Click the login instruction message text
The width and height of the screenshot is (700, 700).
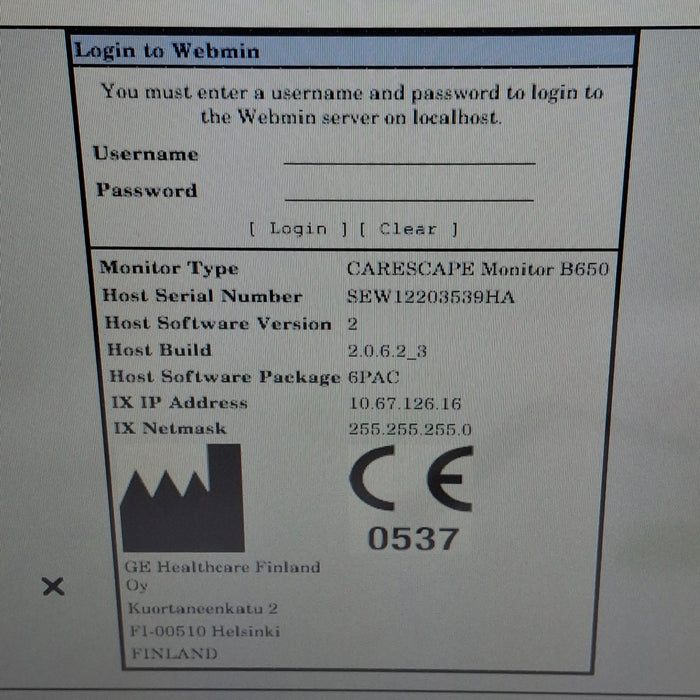click(x=352, y=104)
